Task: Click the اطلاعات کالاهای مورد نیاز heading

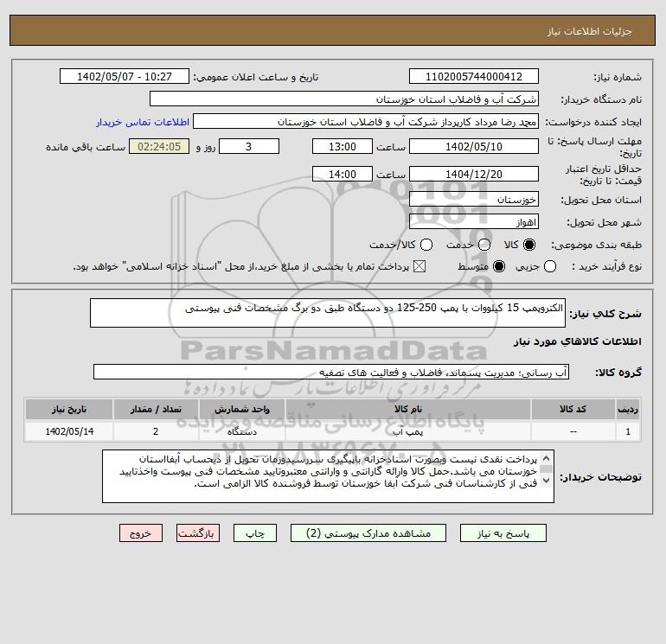Action: coord(578,341)
